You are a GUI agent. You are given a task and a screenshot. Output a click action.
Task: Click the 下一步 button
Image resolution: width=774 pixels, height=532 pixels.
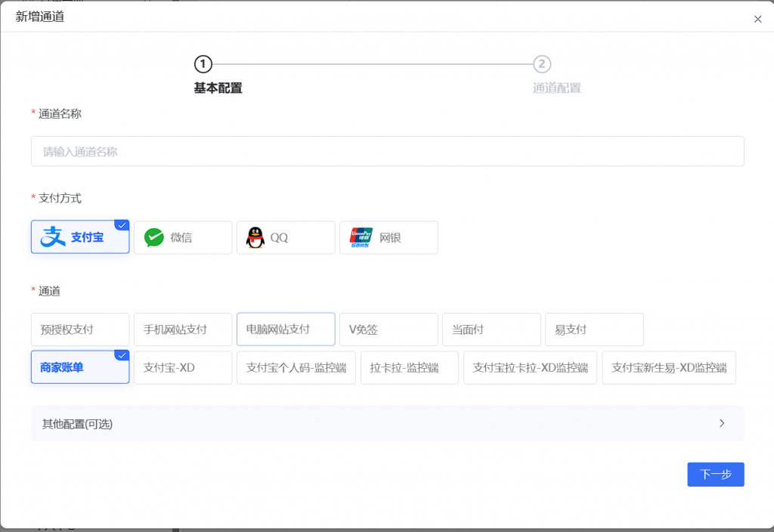tap(715, 475)
